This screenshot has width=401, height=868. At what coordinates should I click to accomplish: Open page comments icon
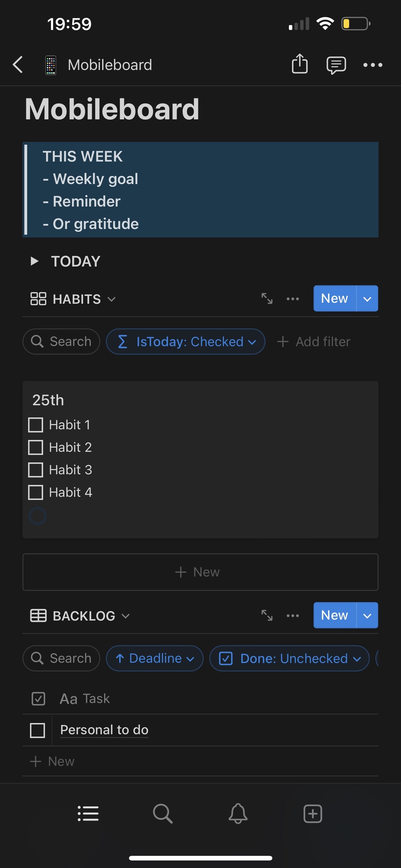coord(336,65)
